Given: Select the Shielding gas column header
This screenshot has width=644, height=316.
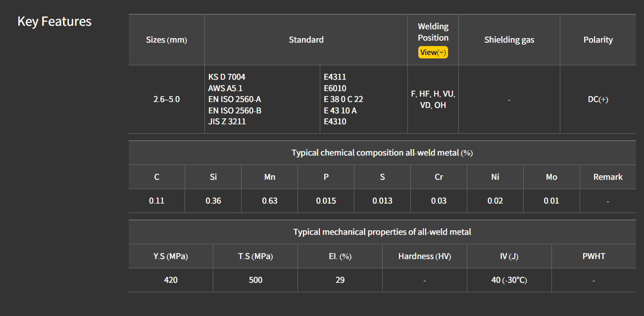Looking at the screenshot, I should pyautogui.click(x=509, y=40).
